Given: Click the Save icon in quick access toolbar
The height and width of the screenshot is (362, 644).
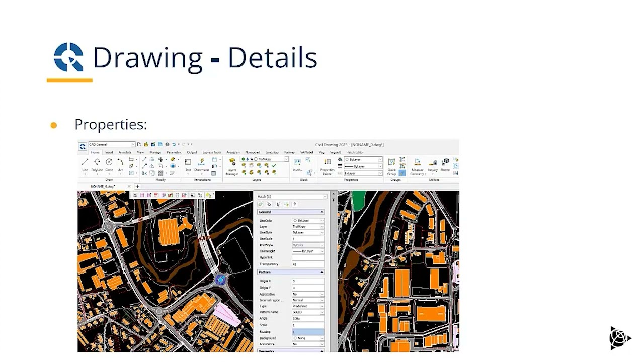Looking at the screenshot, I should pyautogui.click(x=160, y=144).
